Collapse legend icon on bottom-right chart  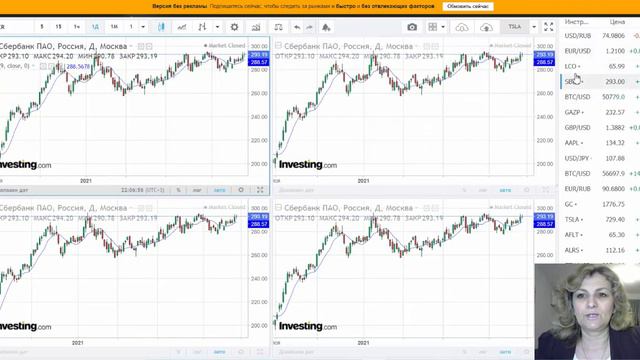pyautogui.click(x=278, y=207)
